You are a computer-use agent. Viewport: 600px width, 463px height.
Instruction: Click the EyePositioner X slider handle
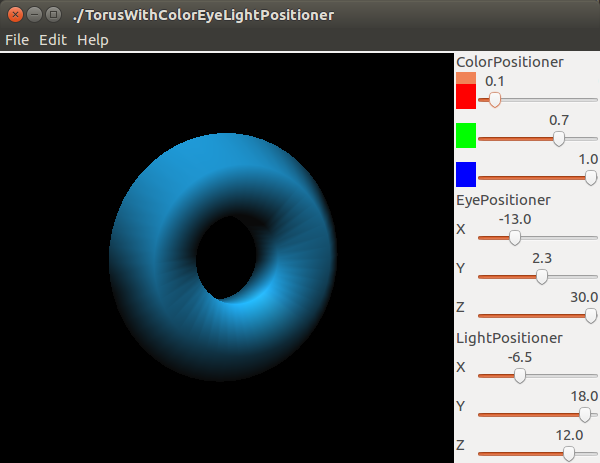point(515,238)
